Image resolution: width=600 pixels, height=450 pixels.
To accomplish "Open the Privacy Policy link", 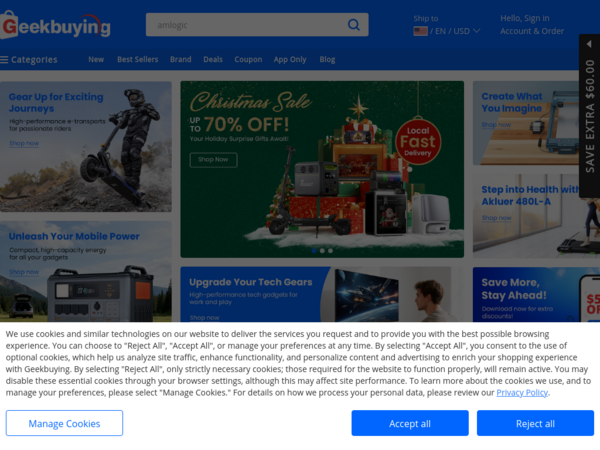I will coord(522,393).
